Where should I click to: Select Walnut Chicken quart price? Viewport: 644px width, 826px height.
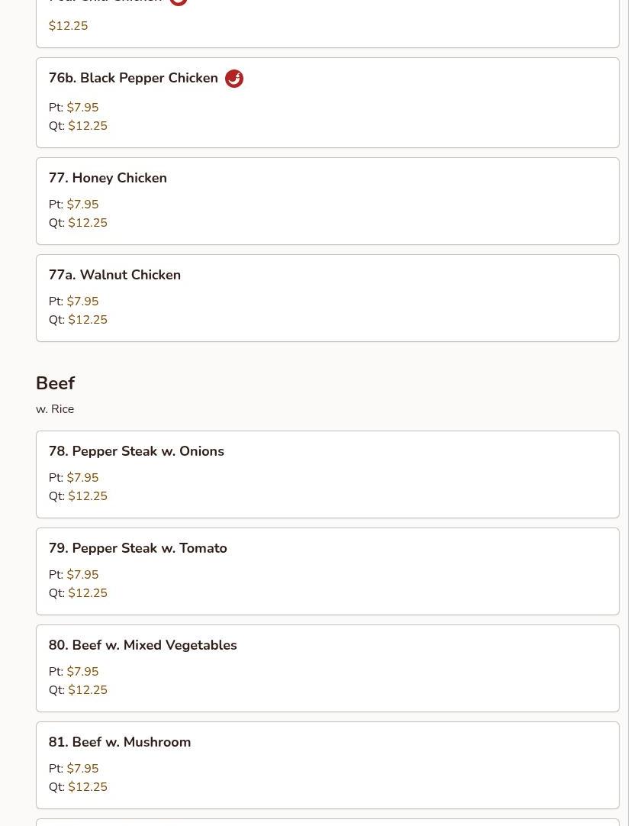pos(88,320)
